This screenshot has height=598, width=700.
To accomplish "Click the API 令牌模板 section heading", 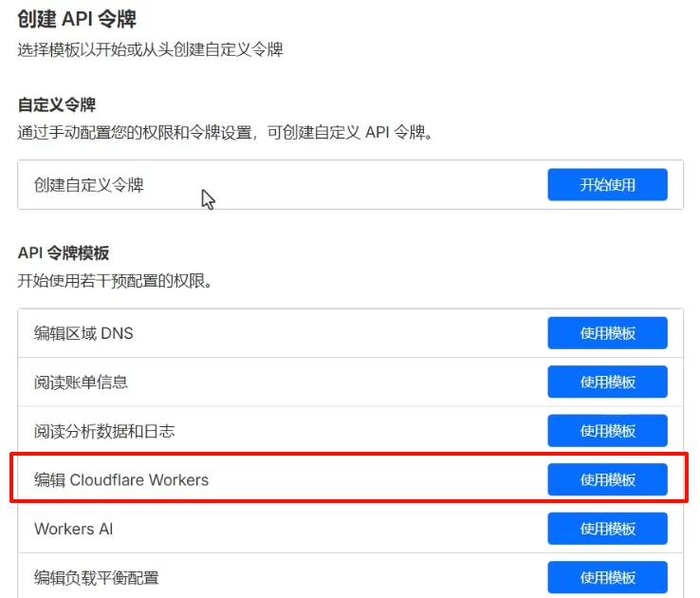I will [64, 253].
